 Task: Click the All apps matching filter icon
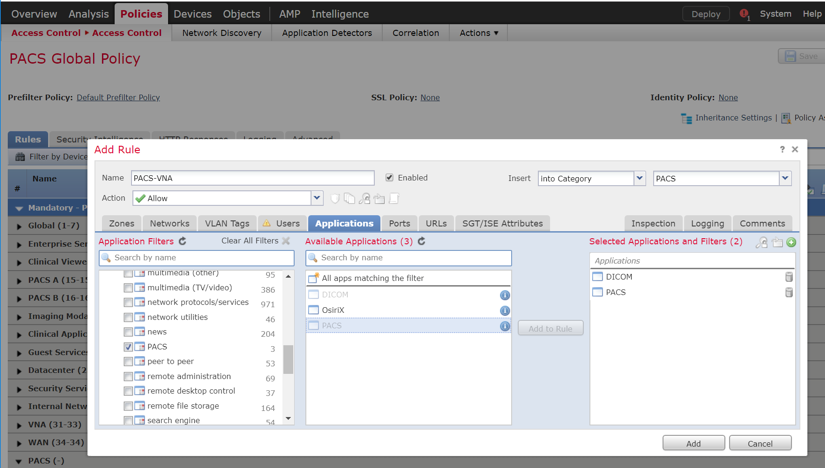314,277
